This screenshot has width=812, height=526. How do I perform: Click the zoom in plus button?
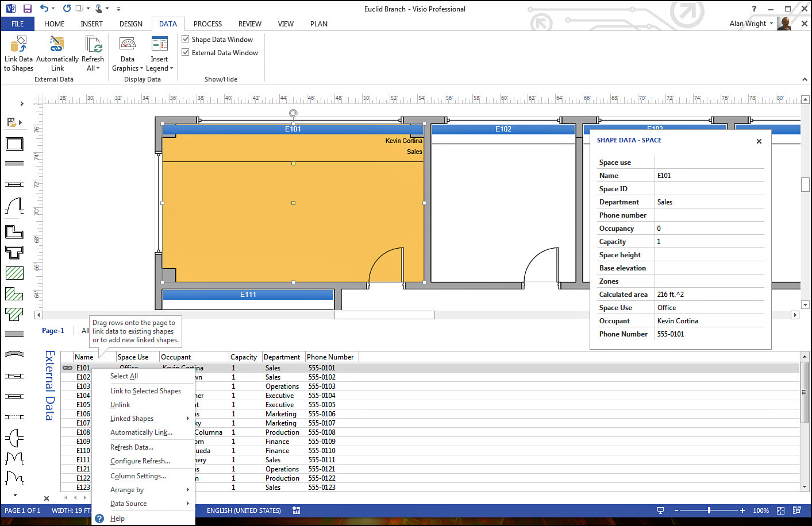[742, 510]
